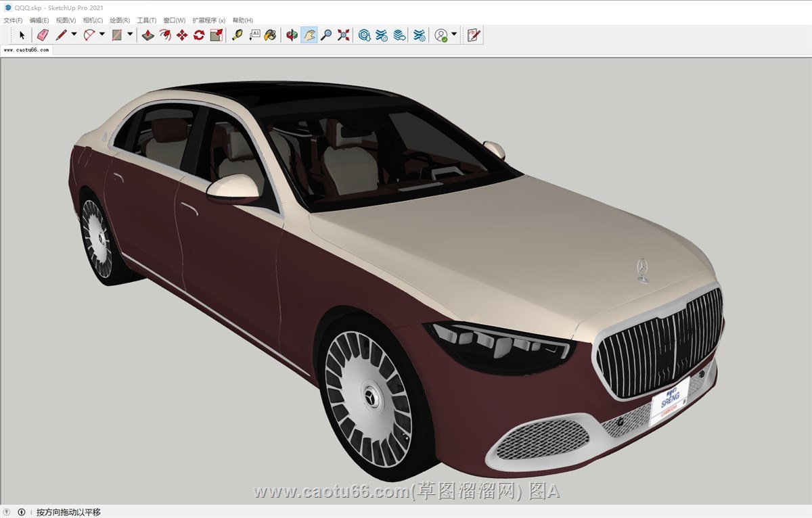Click the info icon in status bar
The image size is (812, 518).
(x=22, y=513)
